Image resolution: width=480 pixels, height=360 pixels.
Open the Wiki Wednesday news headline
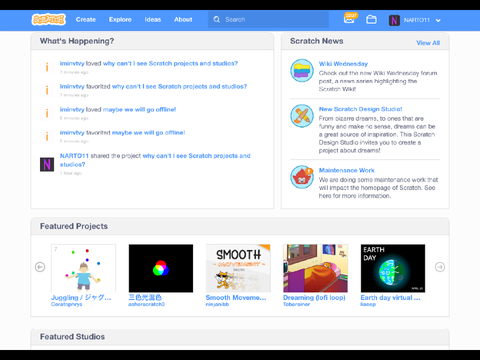pos(343,64)
